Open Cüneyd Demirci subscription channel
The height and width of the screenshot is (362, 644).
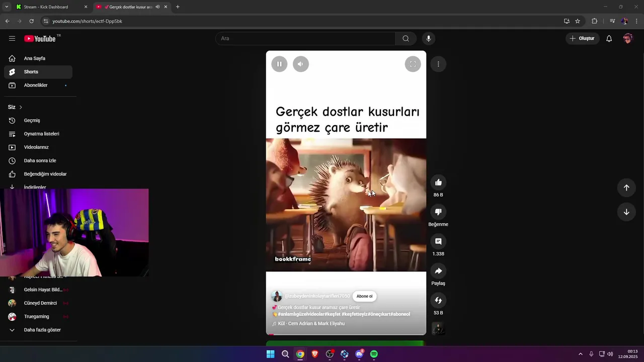click(x=38, y=303)
